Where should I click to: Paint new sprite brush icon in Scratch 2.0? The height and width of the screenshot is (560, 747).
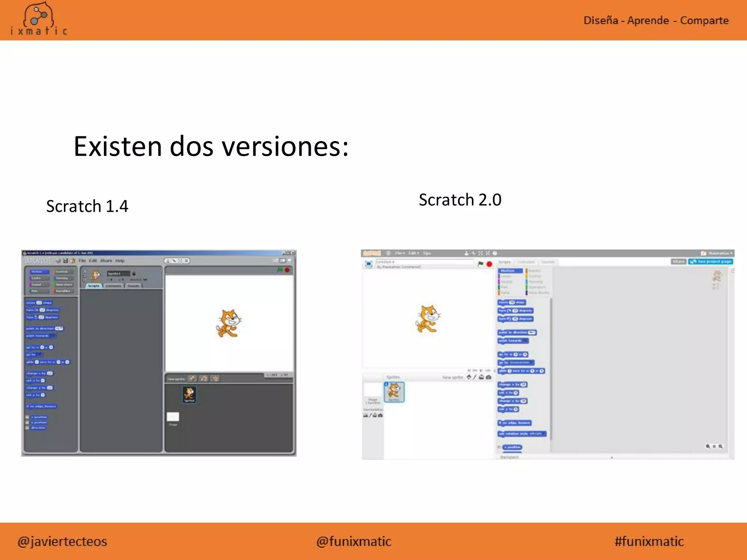[x=475, y=377]
